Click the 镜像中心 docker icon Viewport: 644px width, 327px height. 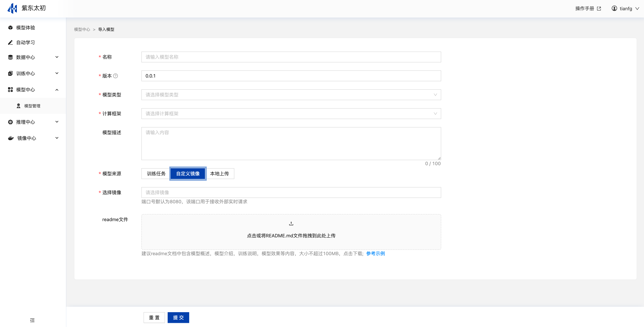(11, 138)
